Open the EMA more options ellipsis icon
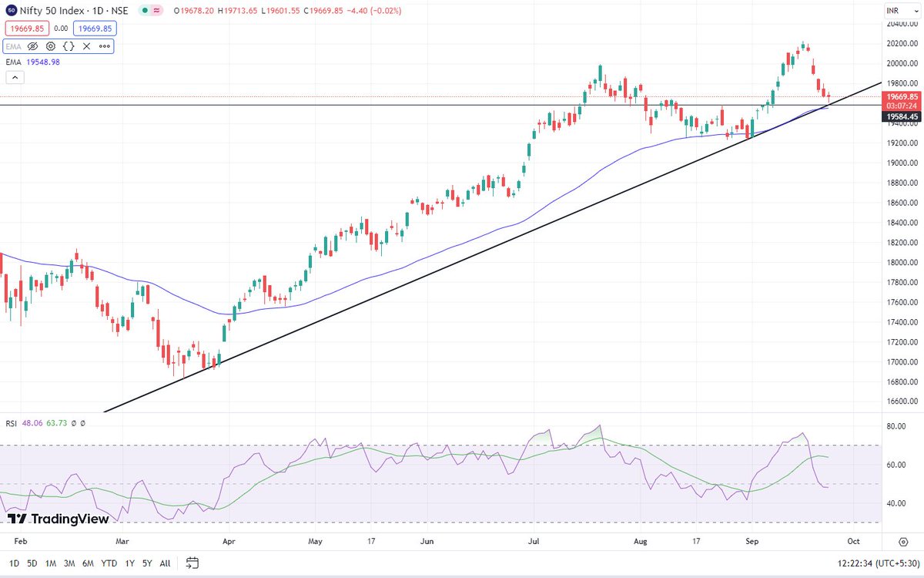924x578 pixels. 104,46
